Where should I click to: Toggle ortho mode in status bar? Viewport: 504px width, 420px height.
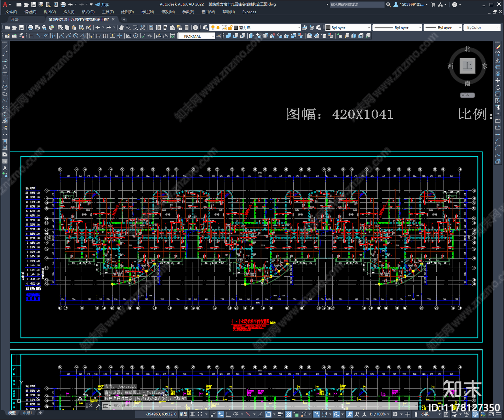pos(228,414)
